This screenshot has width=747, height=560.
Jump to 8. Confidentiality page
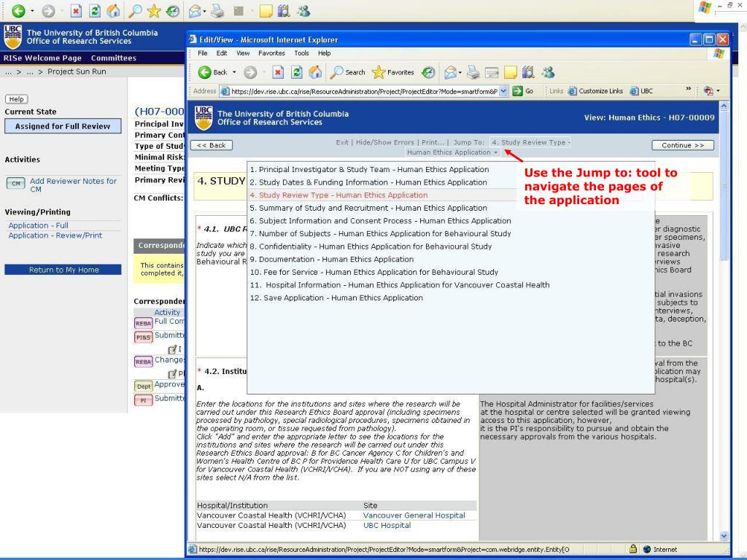click(x=371, y=246)
